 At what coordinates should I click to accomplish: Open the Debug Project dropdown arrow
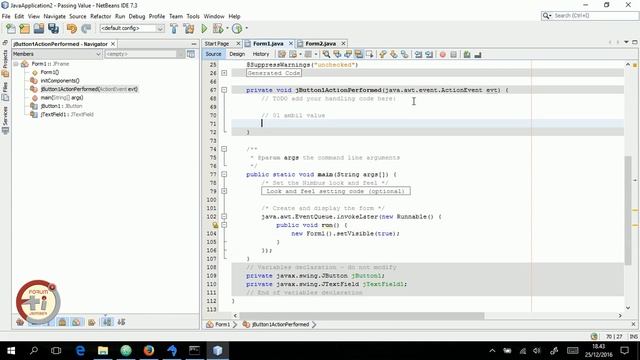click(x=227, y=28)
